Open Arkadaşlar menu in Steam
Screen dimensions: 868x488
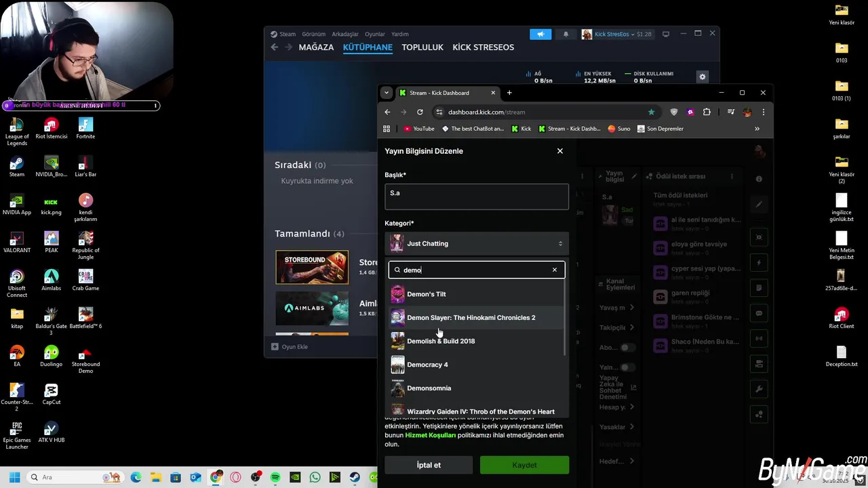[x=345, y=34]
